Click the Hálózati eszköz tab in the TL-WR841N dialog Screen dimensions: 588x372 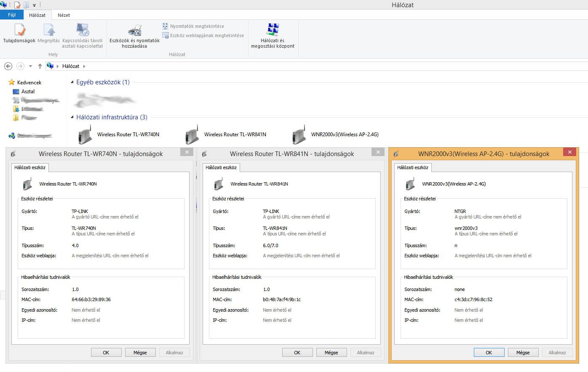221,167
